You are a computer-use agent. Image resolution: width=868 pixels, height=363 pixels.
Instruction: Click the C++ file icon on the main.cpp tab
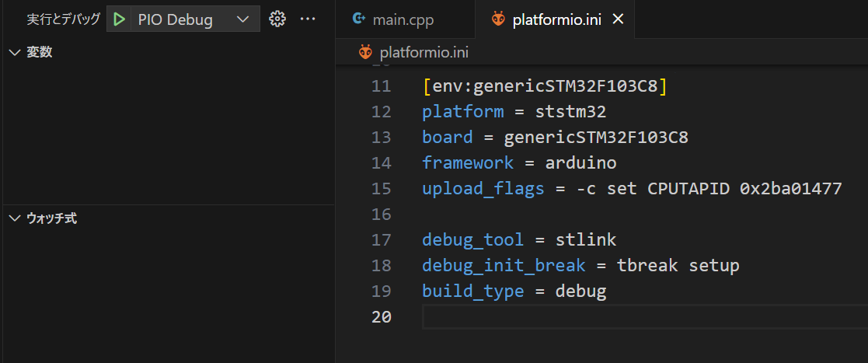[x=359, y=19]
